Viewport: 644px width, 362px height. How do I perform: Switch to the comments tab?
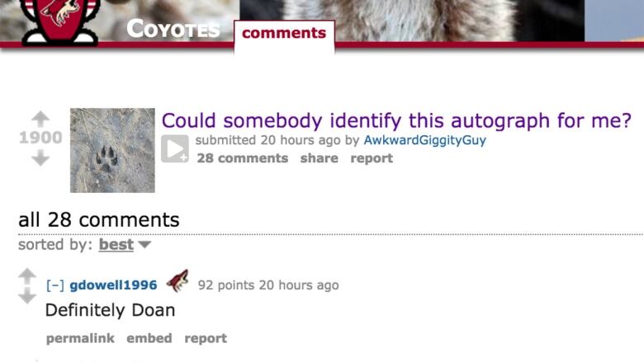click(284, 33)
